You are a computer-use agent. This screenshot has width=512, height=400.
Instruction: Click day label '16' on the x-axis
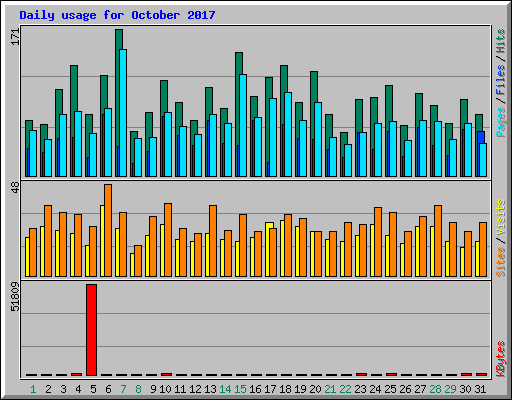click(255, 389)
